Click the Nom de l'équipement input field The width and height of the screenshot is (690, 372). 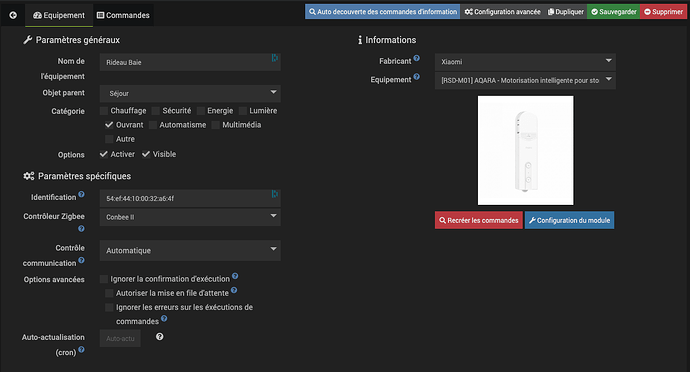190,62
